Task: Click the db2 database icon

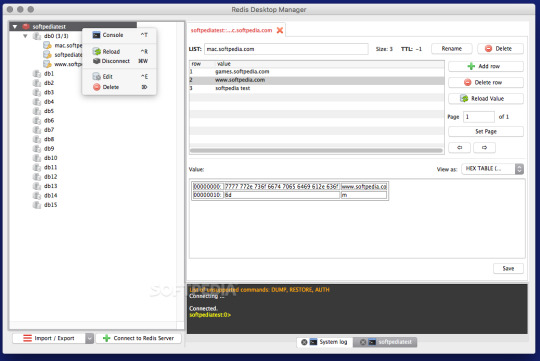Action: [37, 83]
